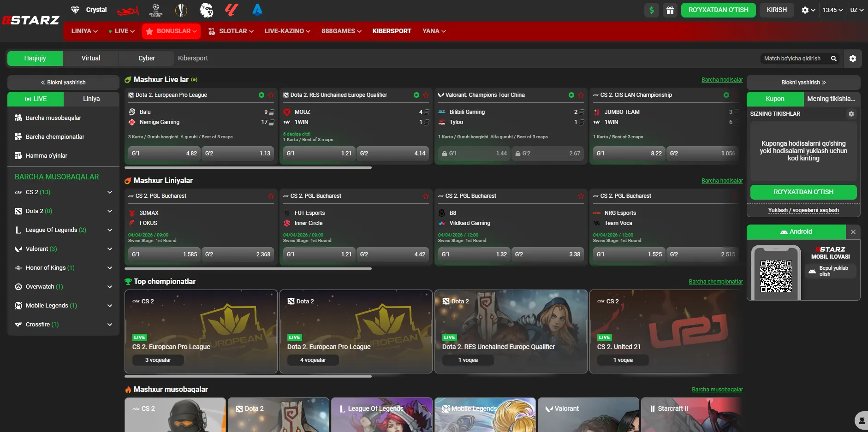Favorite the 3DMAX vs FOKUS match
868x432 pixels.
(x=271, y=196)
